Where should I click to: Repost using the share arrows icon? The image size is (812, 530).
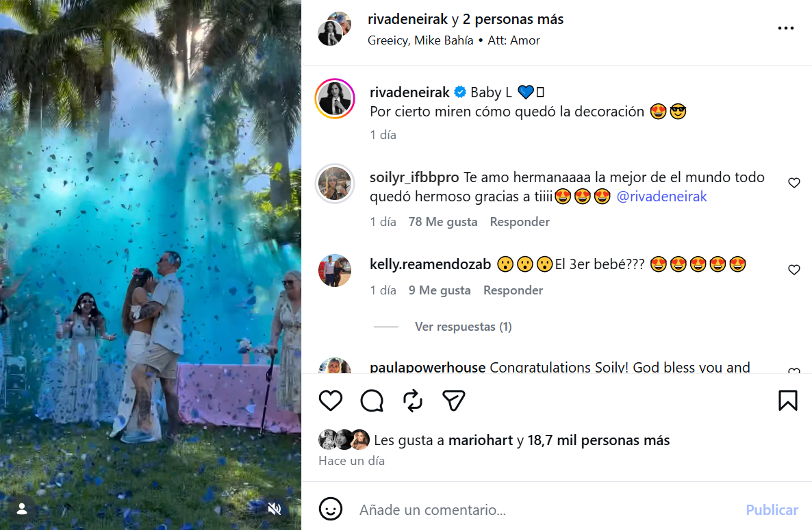point(413,401)
